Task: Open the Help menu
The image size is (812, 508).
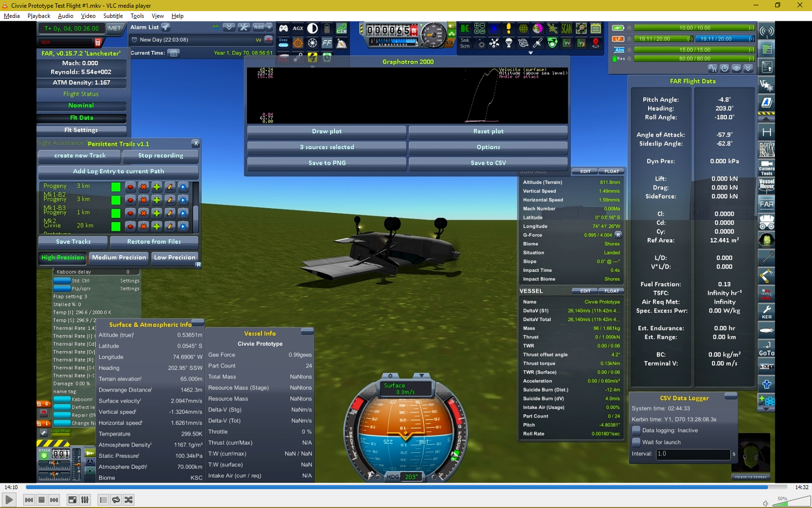Action: (x=177, y=16)
